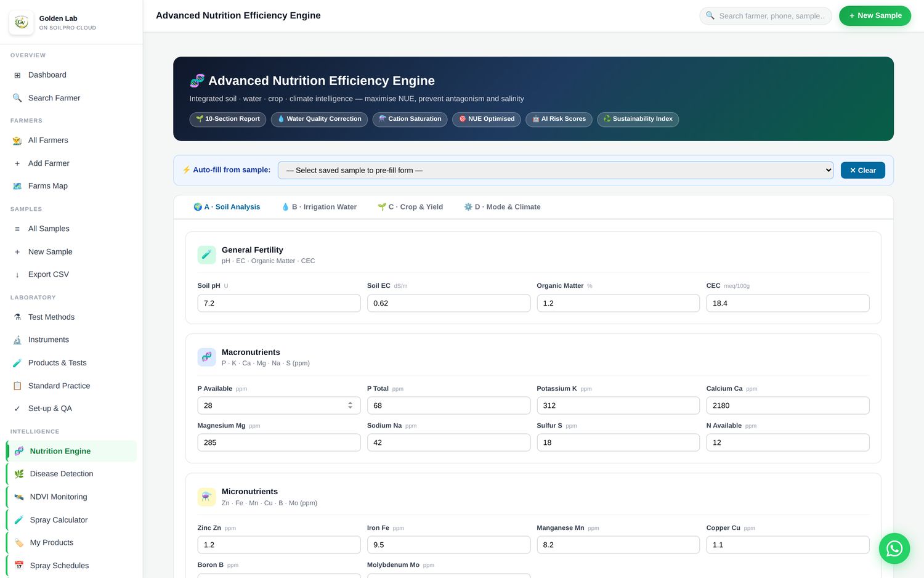Open Nutrition Engine in the sidebar

[x=71, y=451]
